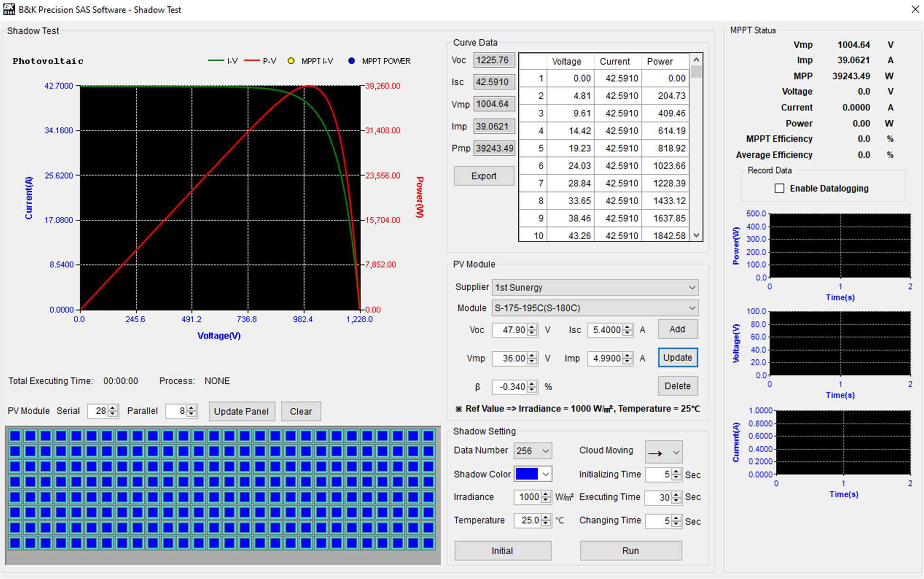Click the blue Shadow Color swatch
The height and width of the screenshot is (579, 924).
(527, 474)
